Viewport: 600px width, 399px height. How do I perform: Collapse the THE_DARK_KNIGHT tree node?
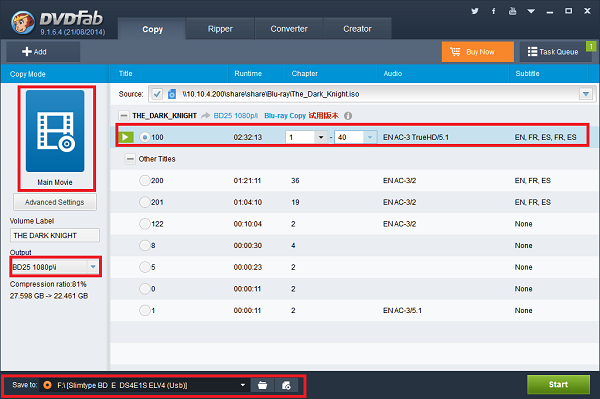pos(124,116)
